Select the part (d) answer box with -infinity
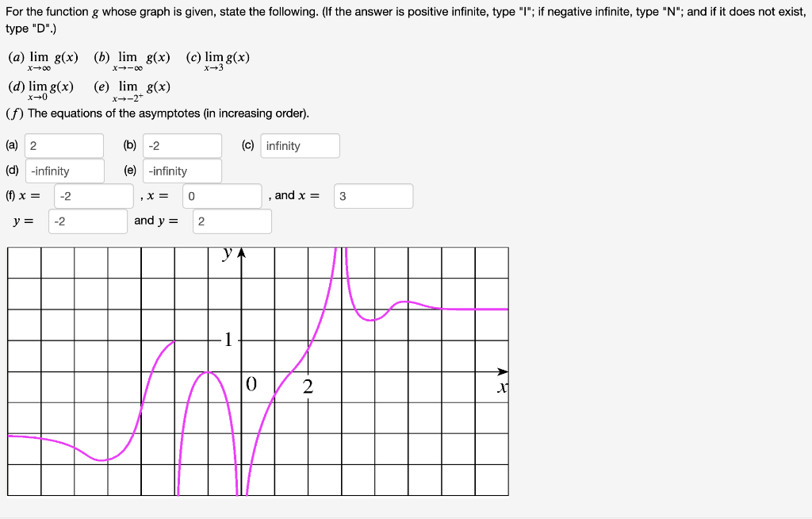The image size is (812, 519). (x=65, y=171)
